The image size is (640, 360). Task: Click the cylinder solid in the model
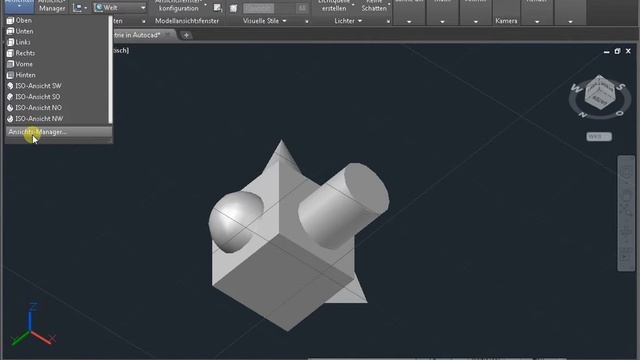(343, 206)
